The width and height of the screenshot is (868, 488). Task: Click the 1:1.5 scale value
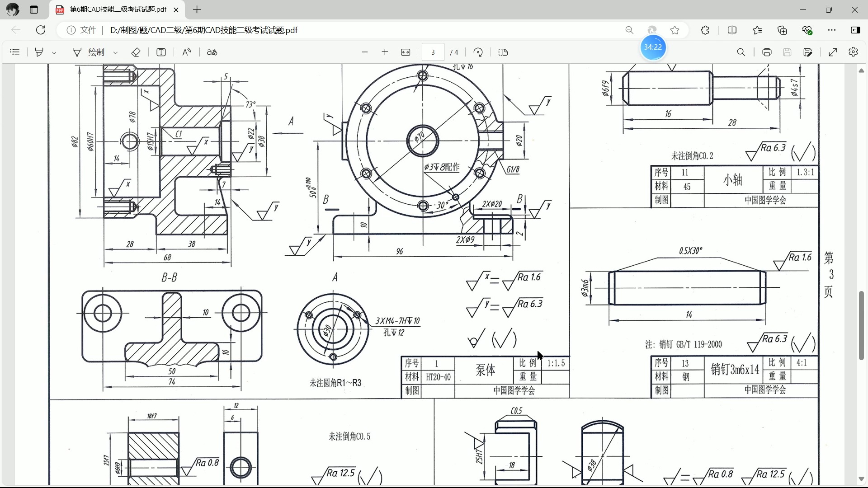pos(556,363)
